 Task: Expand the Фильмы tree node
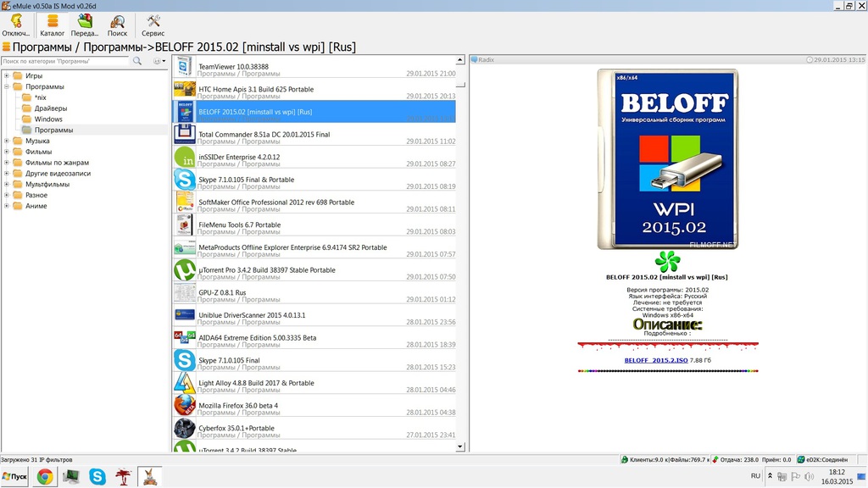tap(7, 152)
